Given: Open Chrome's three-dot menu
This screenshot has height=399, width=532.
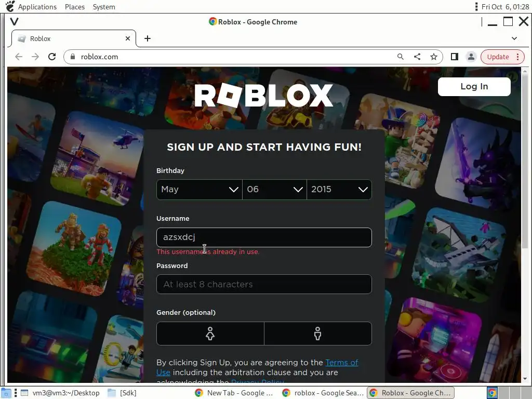Looking at the screenshot, I should click(518, 57).
